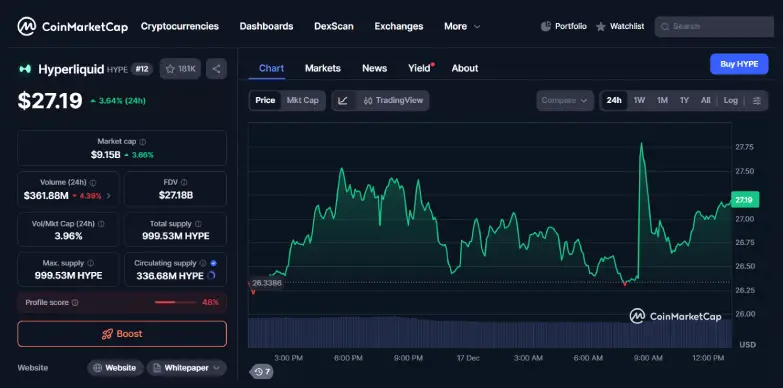Open the Website link button
Screen dimensions: 783x388
(115, 368)
